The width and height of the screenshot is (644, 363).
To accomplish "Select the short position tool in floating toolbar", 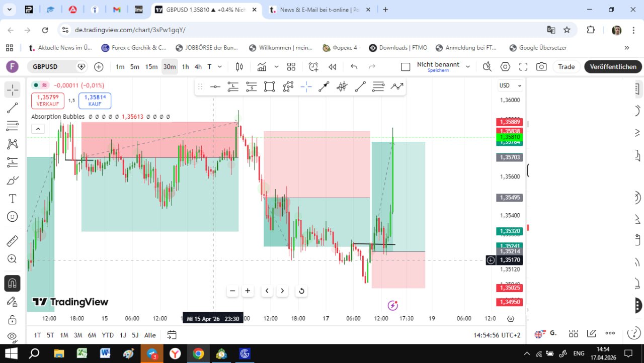I will pos(251,87).
